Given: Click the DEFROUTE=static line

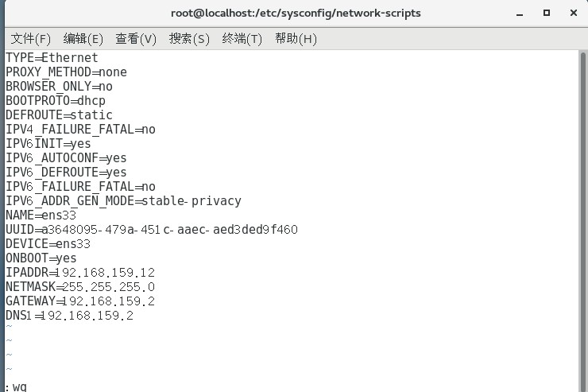Looking at the screenshot, I should pos(59,115).
